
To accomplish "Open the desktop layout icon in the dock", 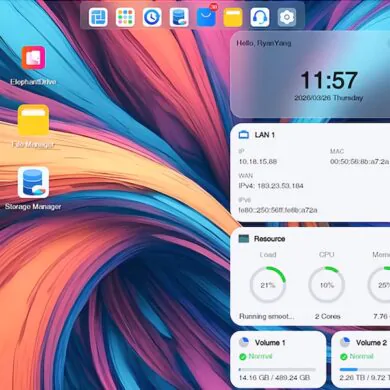I will click(98, 17).
